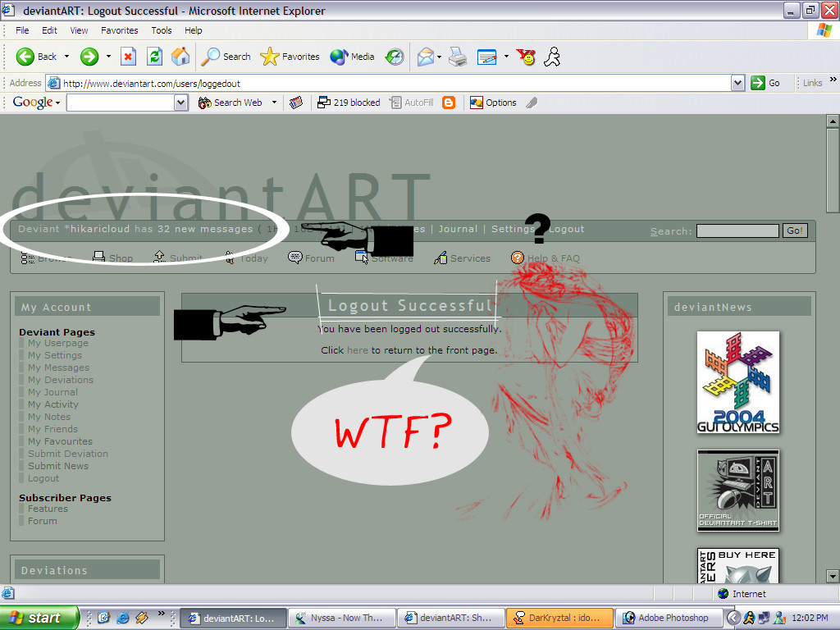Expand the Forward button history dropdown
This screenshot has height=630, width=840.
109,57
